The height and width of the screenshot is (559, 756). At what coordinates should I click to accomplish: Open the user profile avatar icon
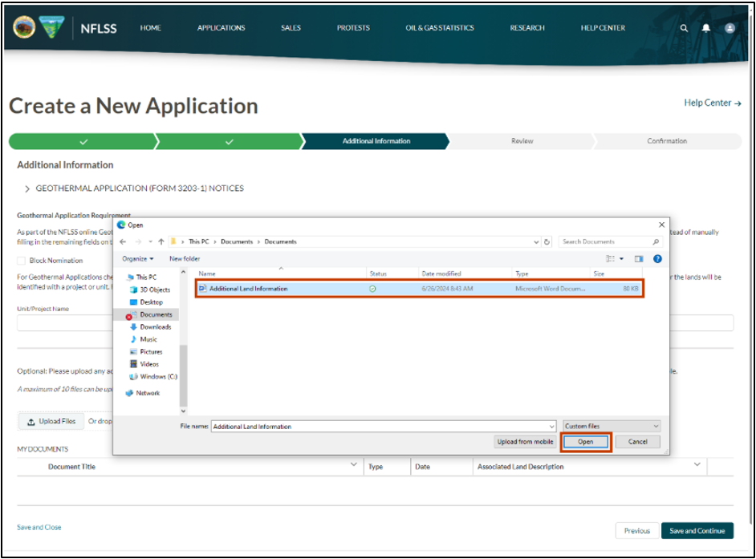click(x=730, y=28)
